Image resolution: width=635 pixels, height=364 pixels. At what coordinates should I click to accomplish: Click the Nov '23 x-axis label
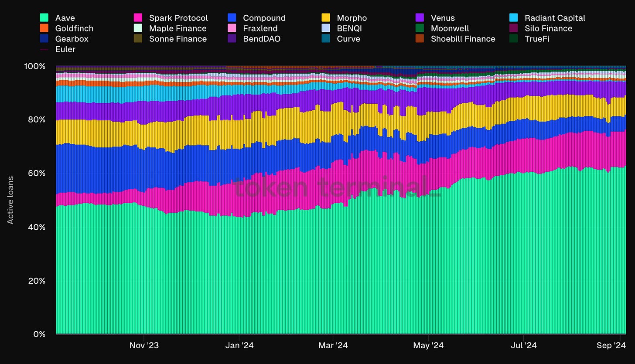(x=144, y=346)
